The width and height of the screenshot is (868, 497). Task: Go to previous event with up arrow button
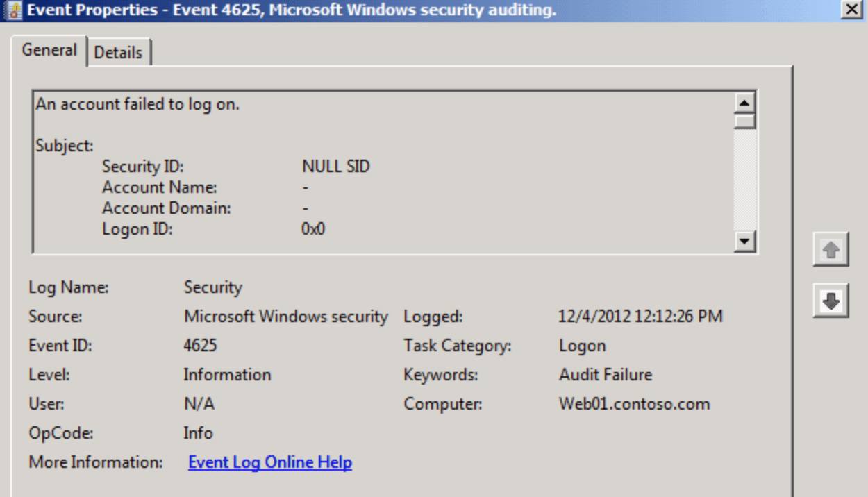pos(831,249)
